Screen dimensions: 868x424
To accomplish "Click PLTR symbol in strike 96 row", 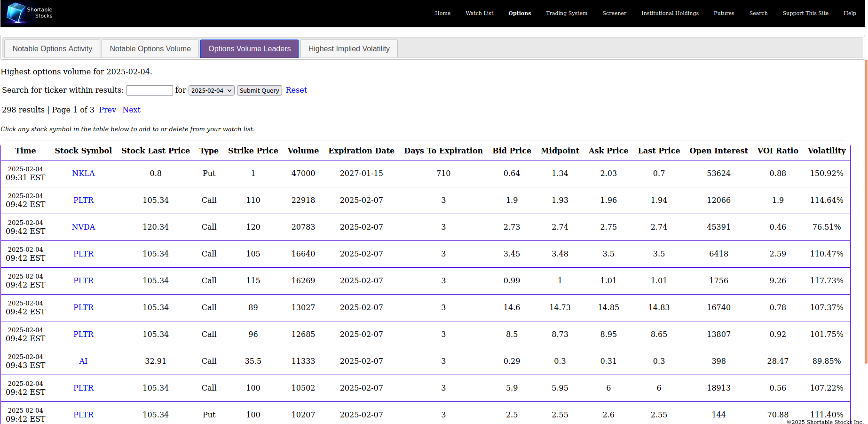I will tap(83, 334).
